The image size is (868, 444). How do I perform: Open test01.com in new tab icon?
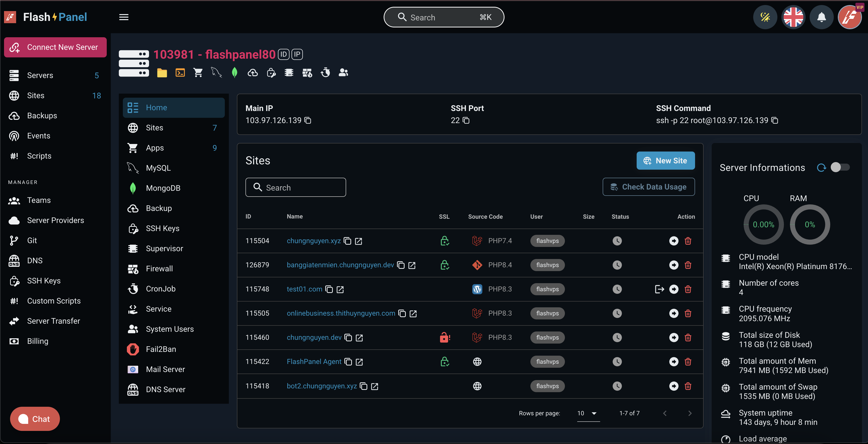(x=340, y=289)
